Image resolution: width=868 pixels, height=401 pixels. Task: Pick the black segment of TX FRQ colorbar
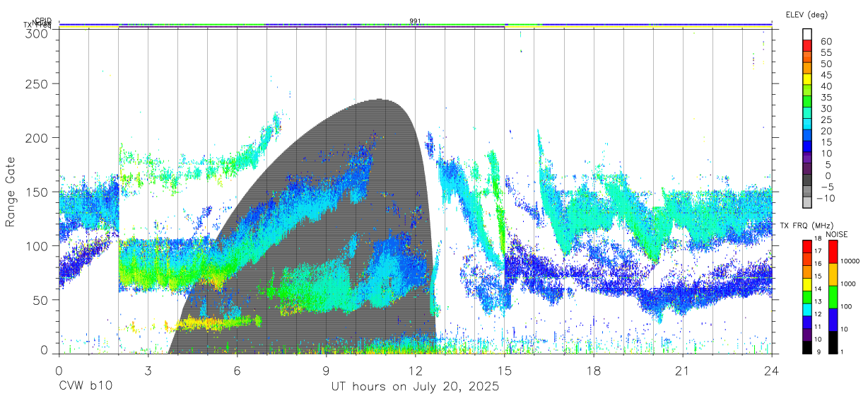pos(807,347)
